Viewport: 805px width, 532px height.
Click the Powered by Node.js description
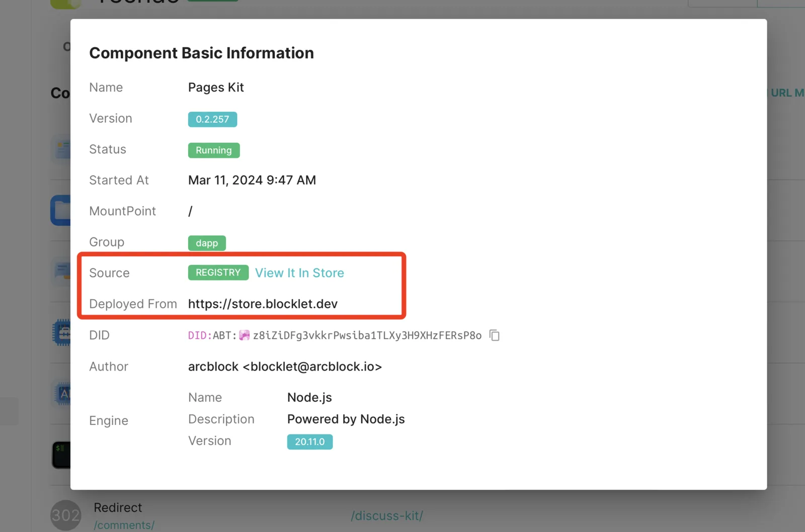tap(346, 419)
